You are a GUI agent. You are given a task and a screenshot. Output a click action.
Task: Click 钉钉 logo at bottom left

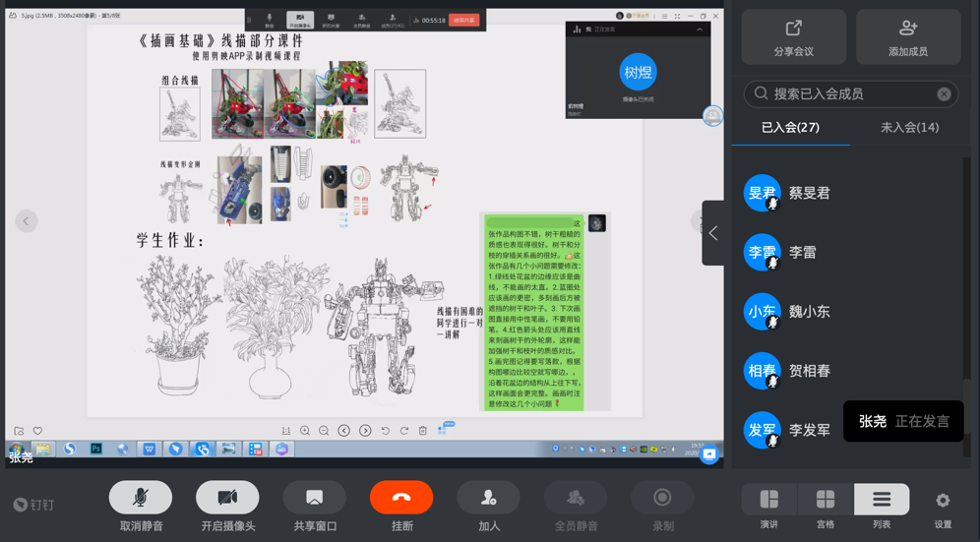(x=33, y=505)
